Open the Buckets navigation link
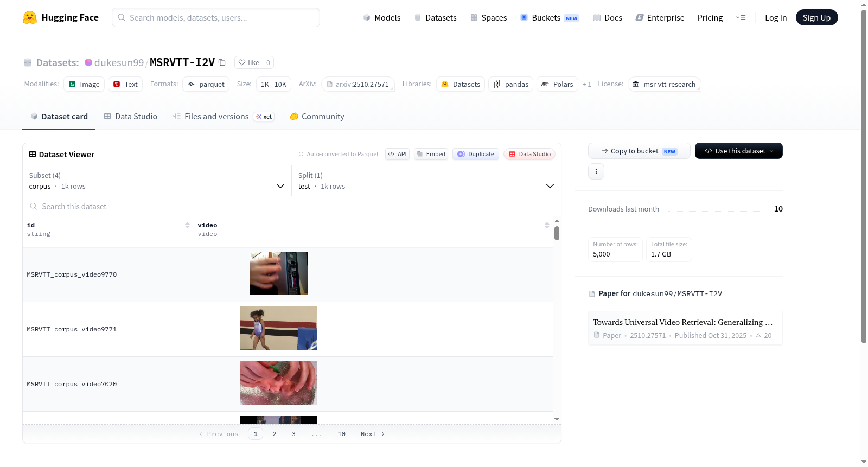The width and height of the screenshot is (868, 467). (x=550, y=17)
